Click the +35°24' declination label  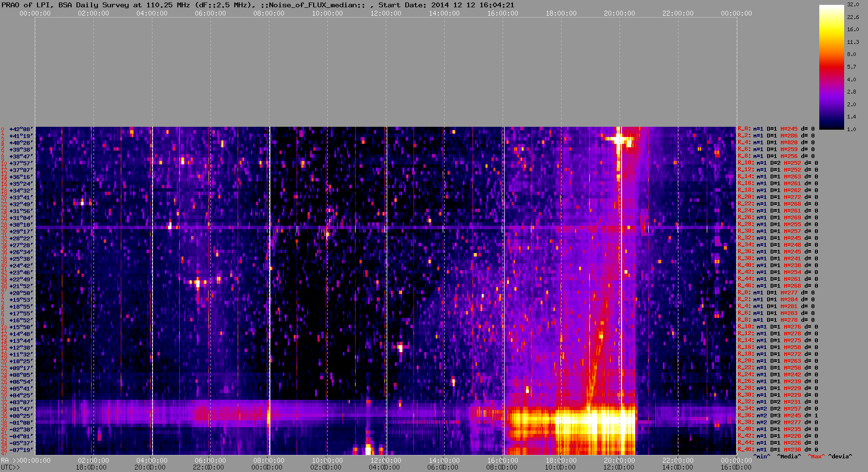tap(21, 184)
